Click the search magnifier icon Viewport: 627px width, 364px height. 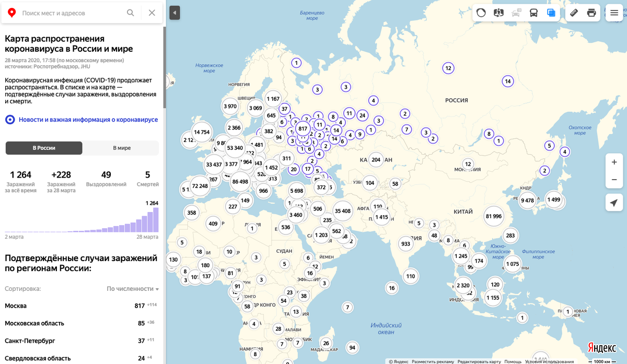(131, 13)
